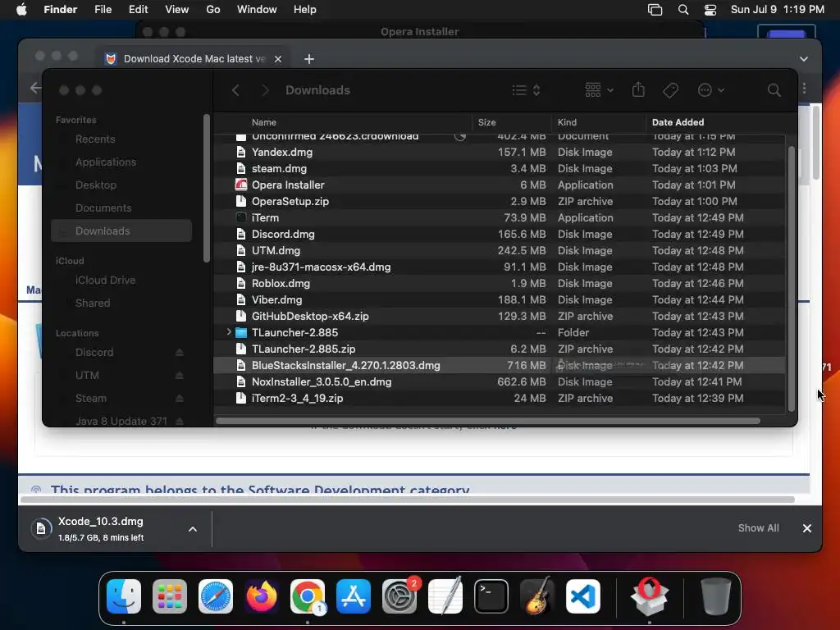Launch Firefox from the Dock
This screenshot has width=840, height=630.
tap(262, 596)
